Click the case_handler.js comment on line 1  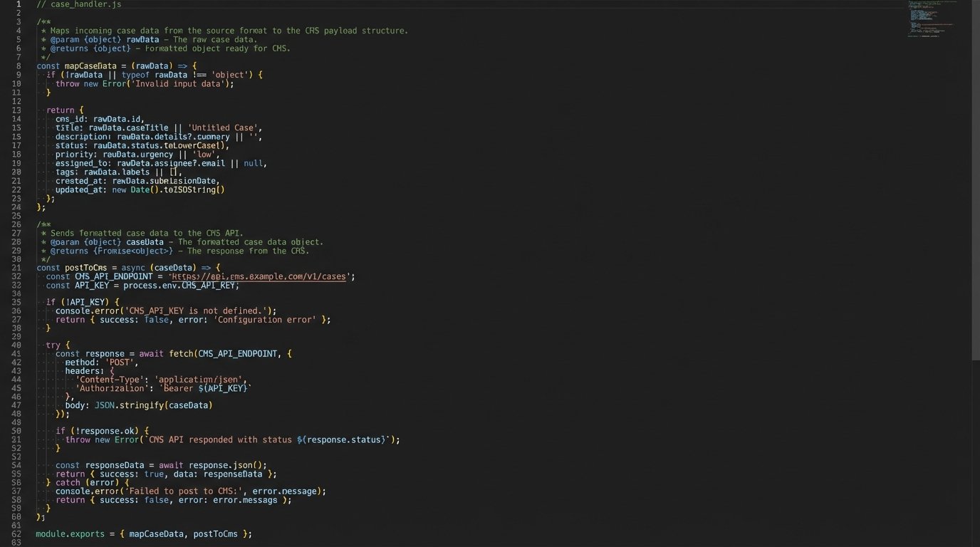[x=78, y=4]
